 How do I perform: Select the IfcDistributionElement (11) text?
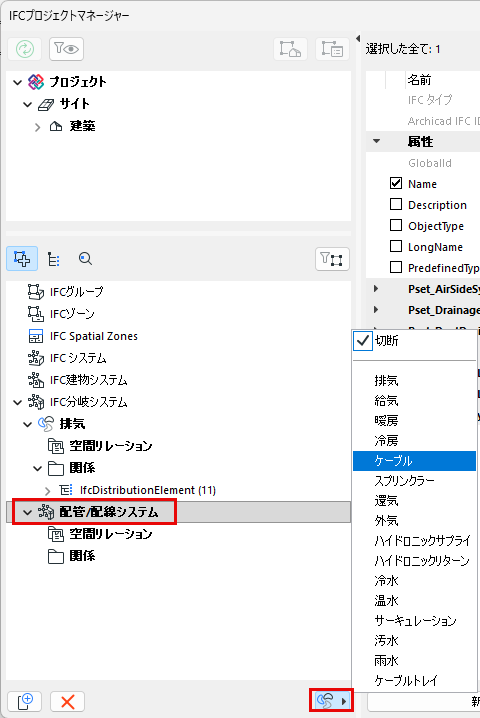[147, 490]
